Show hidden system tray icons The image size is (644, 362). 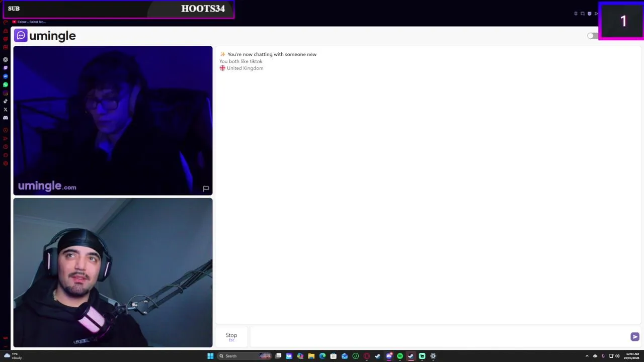click(587, 356)
